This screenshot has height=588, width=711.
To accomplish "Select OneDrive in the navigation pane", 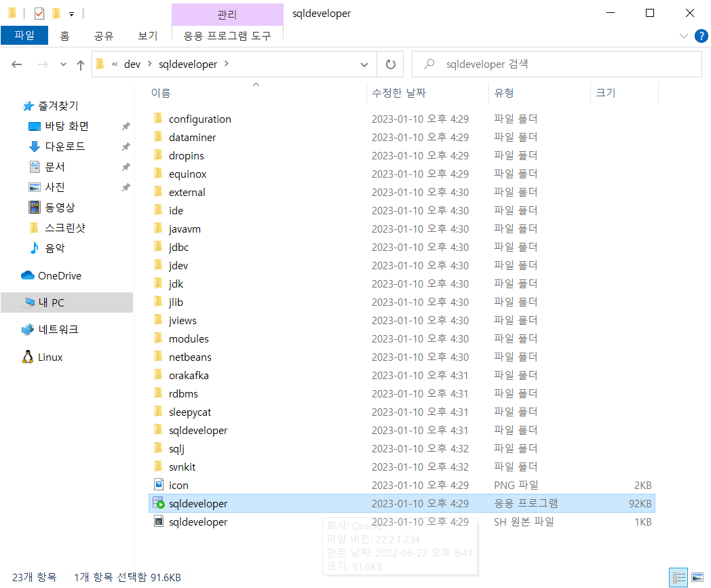I will click(60, 275).
